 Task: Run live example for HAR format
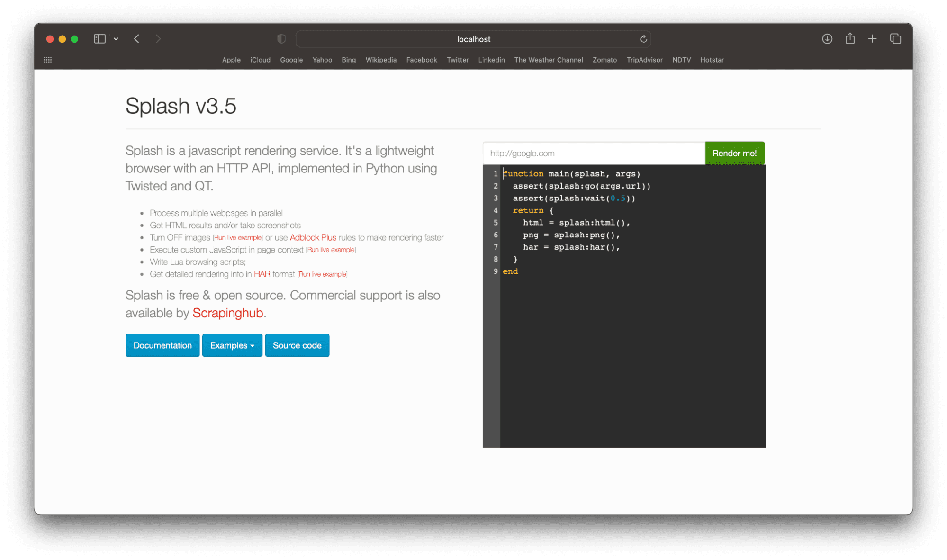[x=322, y=274]
